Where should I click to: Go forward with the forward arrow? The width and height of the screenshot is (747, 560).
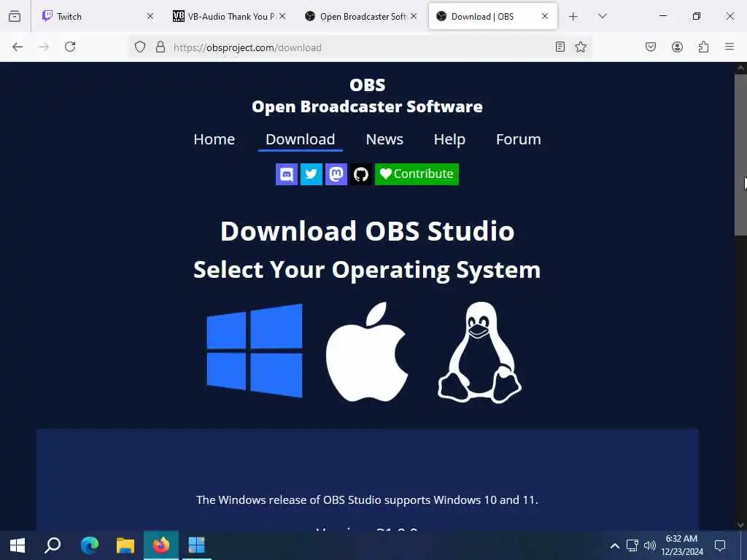(x=44, y=47)
